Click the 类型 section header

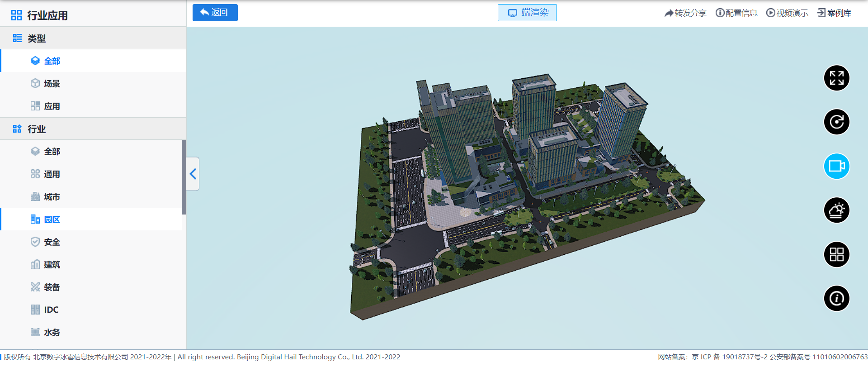(93, 38)
